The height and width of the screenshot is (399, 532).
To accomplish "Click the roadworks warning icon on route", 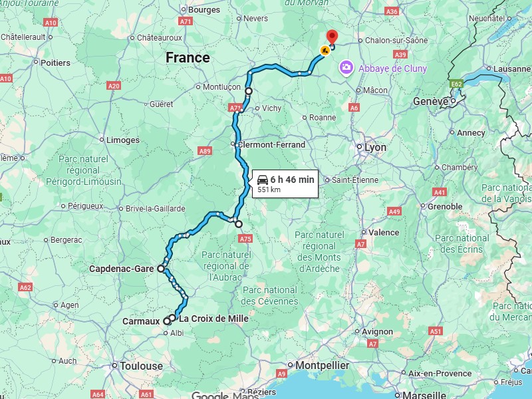I will [325, 51].
